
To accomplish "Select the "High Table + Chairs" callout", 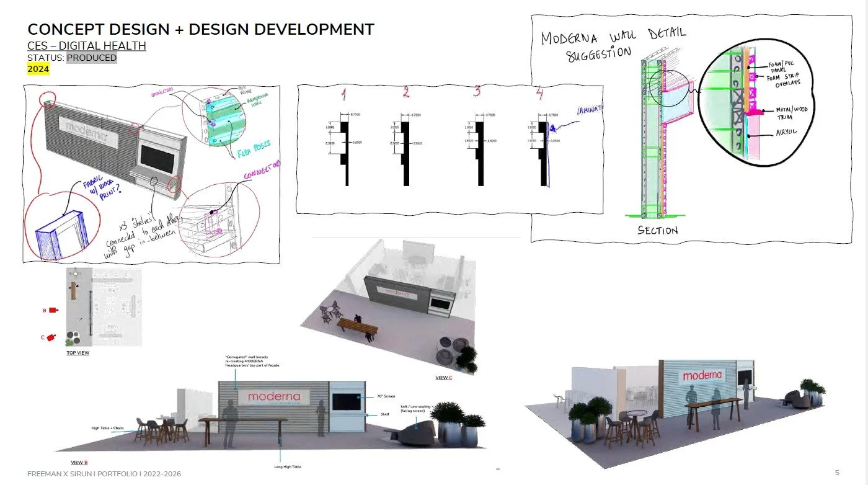I will (108, 428).
